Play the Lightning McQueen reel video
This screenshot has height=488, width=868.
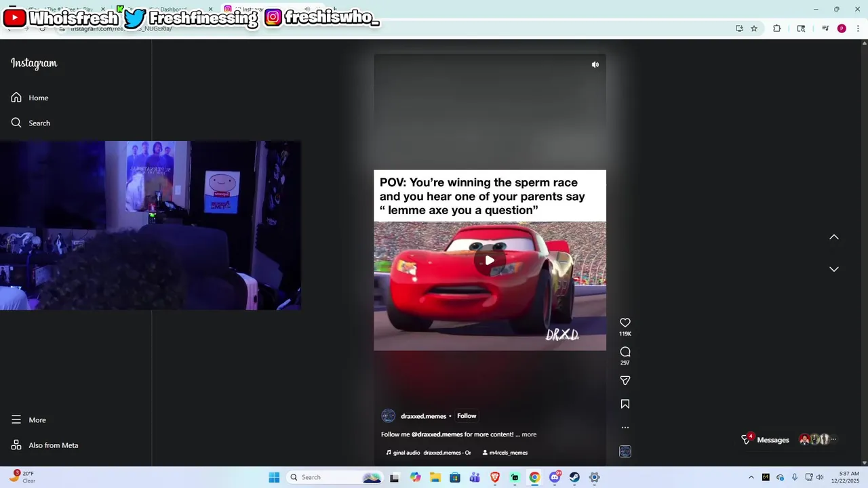pyautogui.click(x=490, y=260)
